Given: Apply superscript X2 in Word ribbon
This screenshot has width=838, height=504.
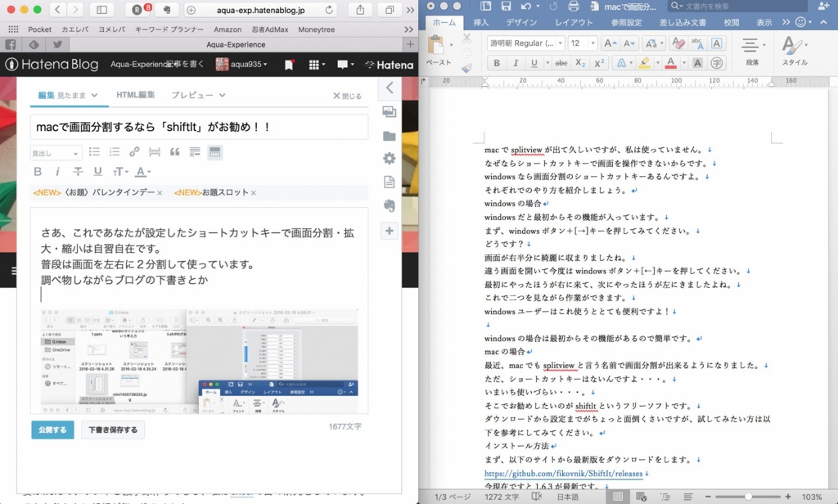Looking at the screenshot, I should click(599, 63).
